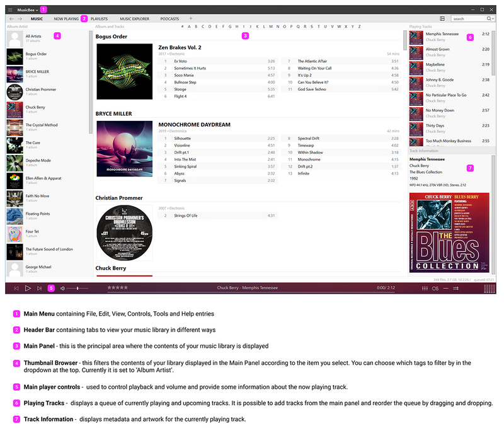
Task: Click the Zen Brakes Vol. 2 album cover
Action: 124,71
